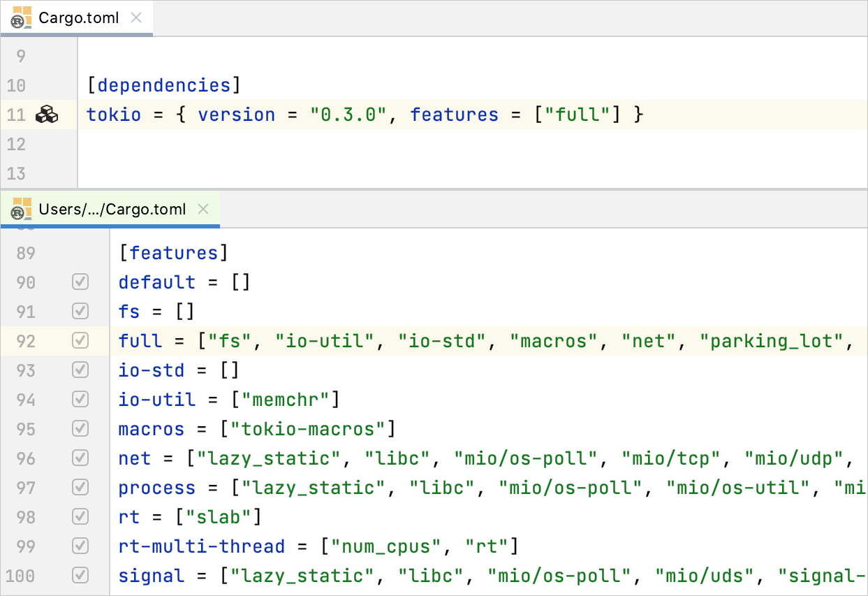Click the full key on line 92

140,342
